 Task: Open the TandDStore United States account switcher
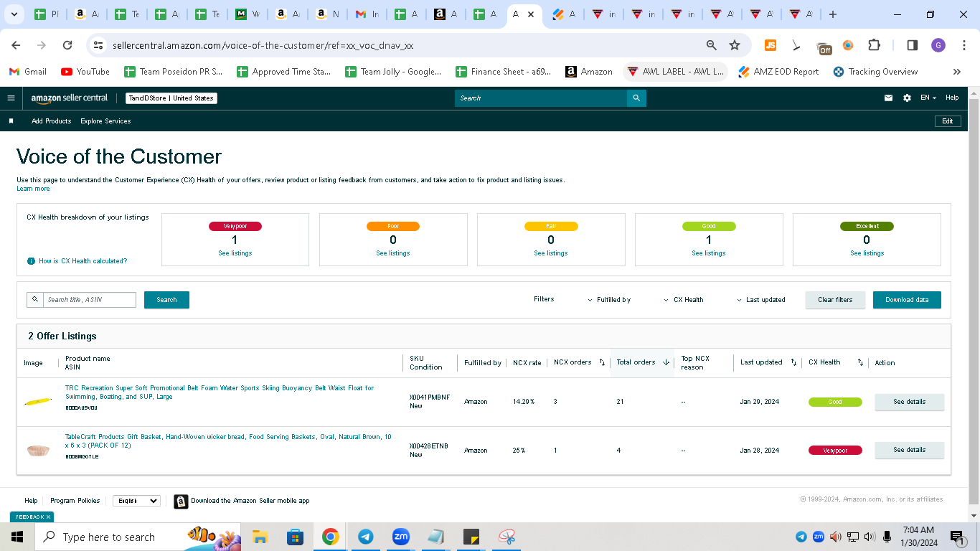click(171, 98)
